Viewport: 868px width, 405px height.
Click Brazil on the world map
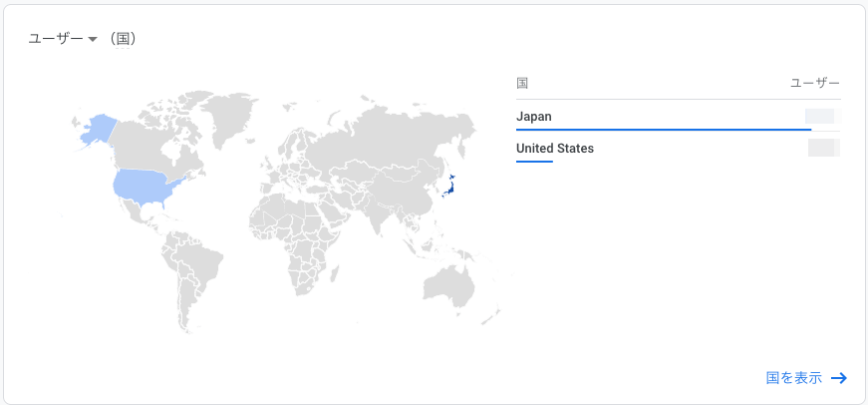[x=198, y=260]
